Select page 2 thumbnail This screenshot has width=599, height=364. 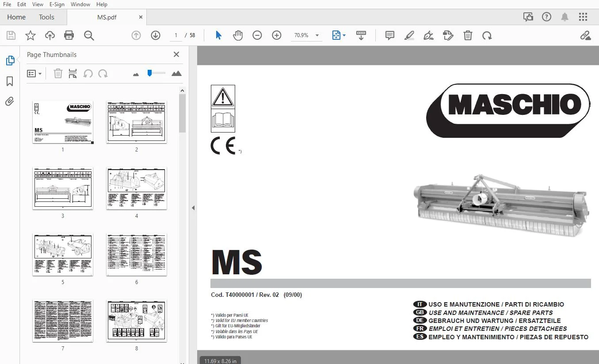coord(137,122)
